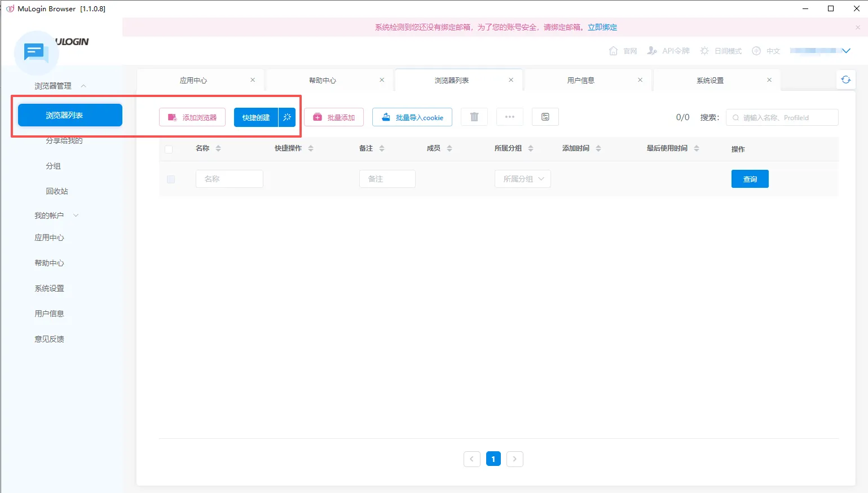Open 帮助中心 in the sidebar
The width and height of the screenshot is (868, 493).
(x=50, y=263)
